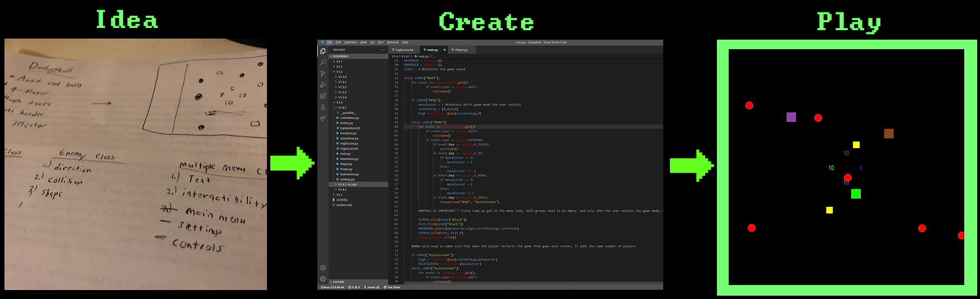
Task: Open the Source Control view
Action: [323, 73]
